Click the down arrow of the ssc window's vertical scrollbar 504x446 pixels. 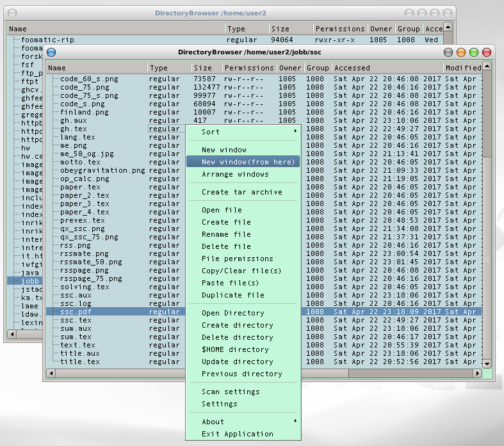tap(487, 363)
